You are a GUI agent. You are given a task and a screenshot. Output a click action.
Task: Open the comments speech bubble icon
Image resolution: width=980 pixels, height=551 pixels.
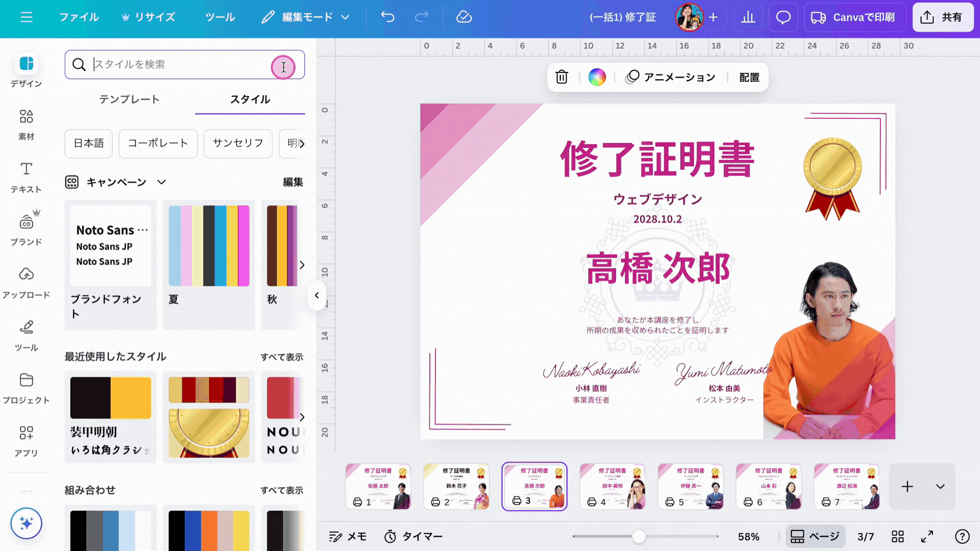pyautogui.click(x=783, y=17)
